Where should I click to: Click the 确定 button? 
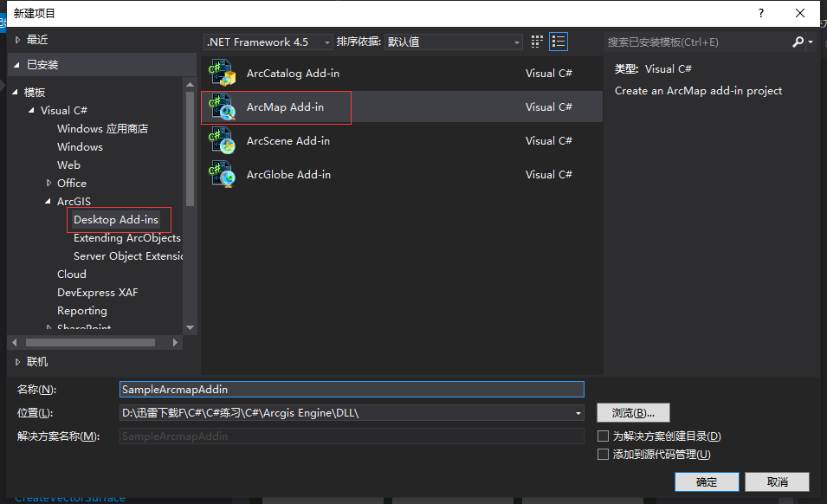point(707,481)
